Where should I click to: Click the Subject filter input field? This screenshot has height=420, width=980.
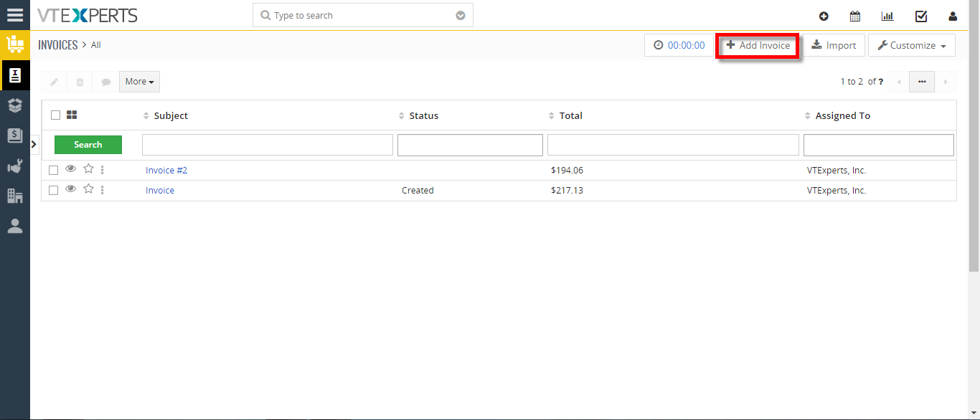[x=268, y=145]
